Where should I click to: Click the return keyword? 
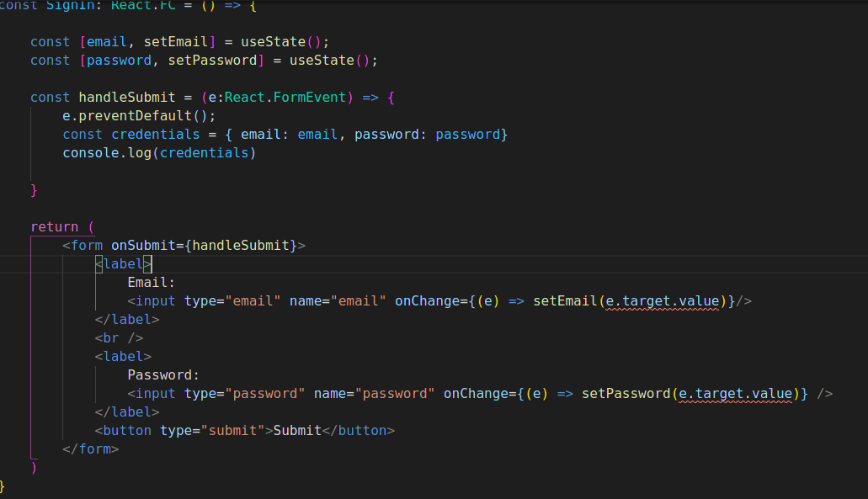click(x=54, y=227)
